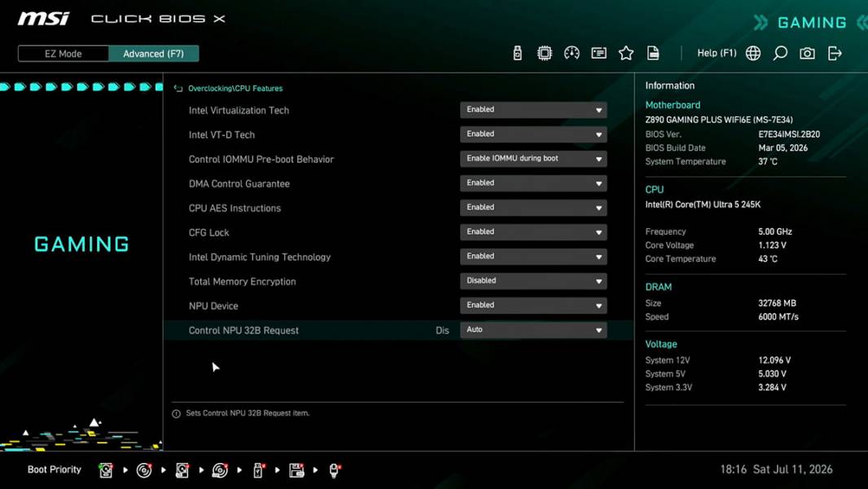Select the second boot priority disc icon
The width and height of the screenshot is (868, 489).
[x=144, y=470]
